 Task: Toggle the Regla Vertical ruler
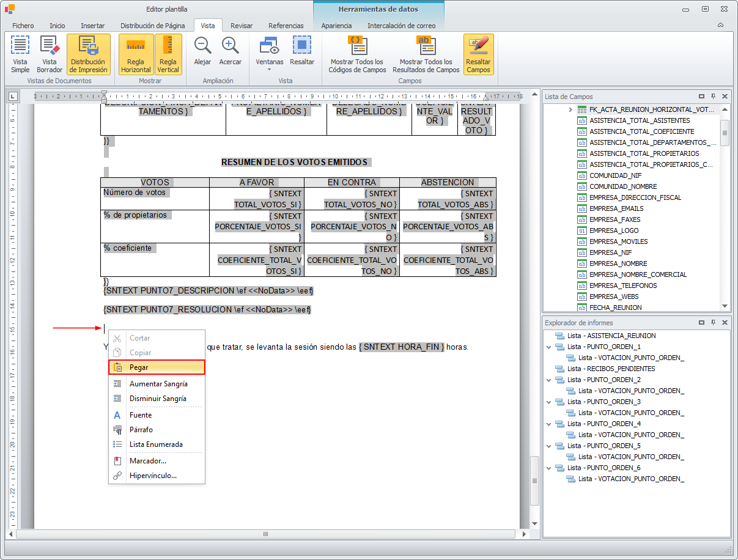(168, 54)
